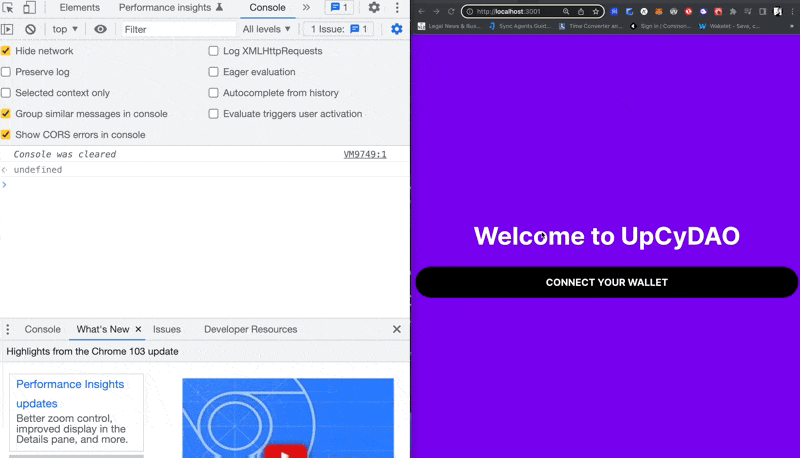The image size is (800, 458).
Task: Show the console sidebar
Action: point(8,30)
